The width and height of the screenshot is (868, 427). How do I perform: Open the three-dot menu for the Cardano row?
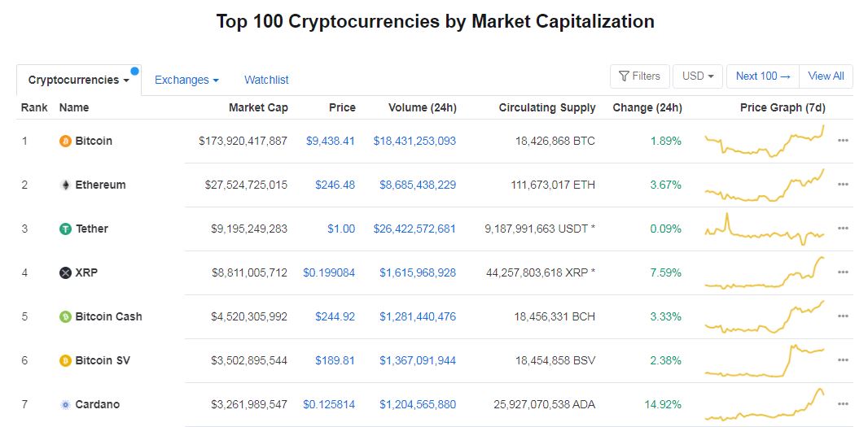coord(843,403)
